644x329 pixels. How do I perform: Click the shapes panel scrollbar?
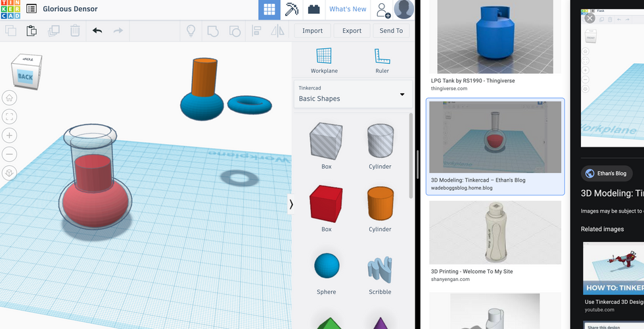(x=411, y=157)
